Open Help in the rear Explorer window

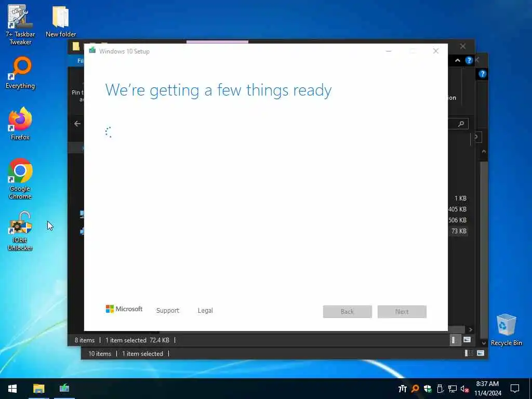[x=483, y=74]
